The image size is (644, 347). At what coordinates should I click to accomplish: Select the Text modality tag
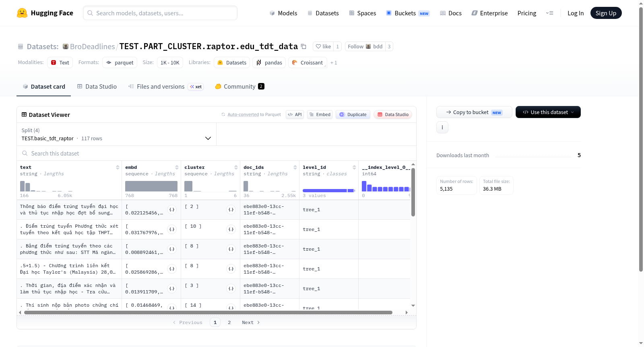60,62
